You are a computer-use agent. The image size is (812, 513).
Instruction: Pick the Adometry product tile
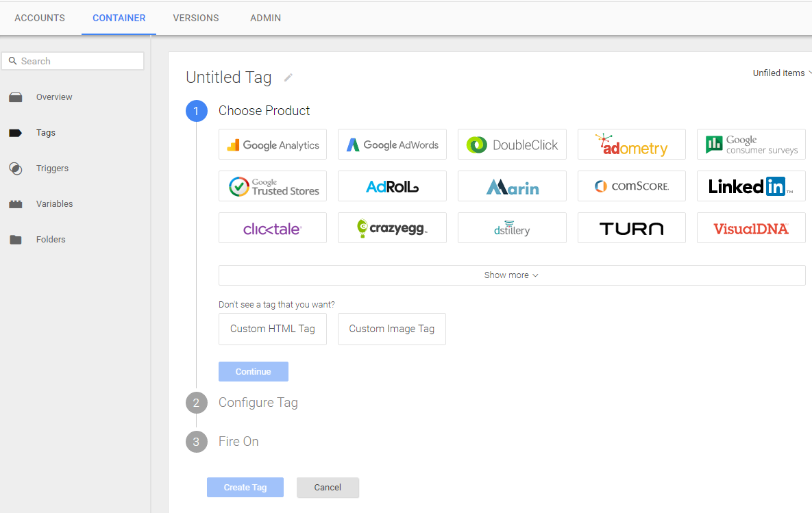click(631, 145)
